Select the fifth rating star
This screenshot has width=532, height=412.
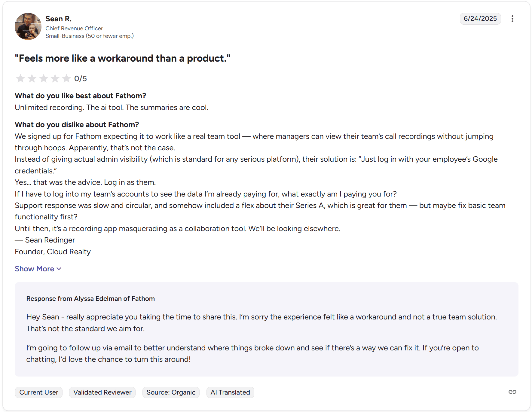[66, 78]
